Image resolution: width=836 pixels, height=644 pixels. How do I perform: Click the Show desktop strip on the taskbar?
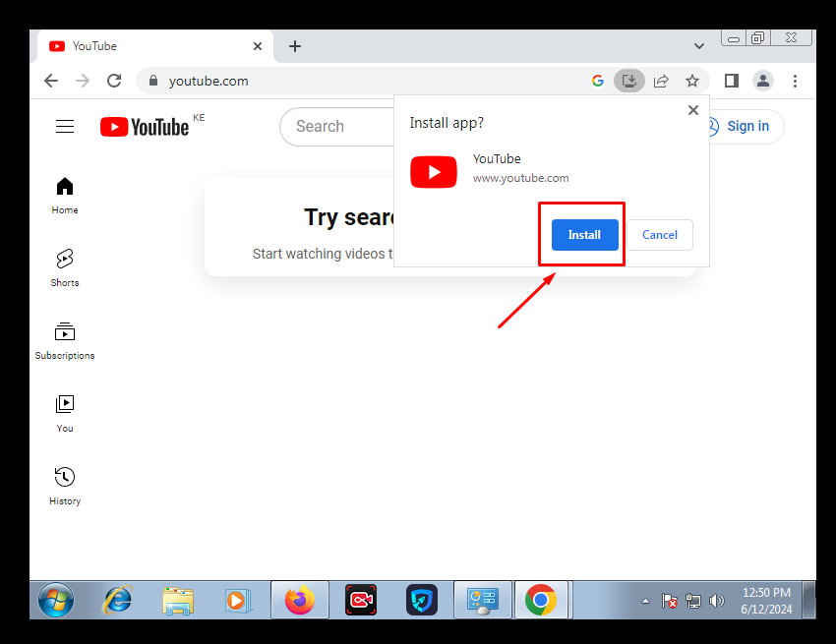tap(809, 601)
